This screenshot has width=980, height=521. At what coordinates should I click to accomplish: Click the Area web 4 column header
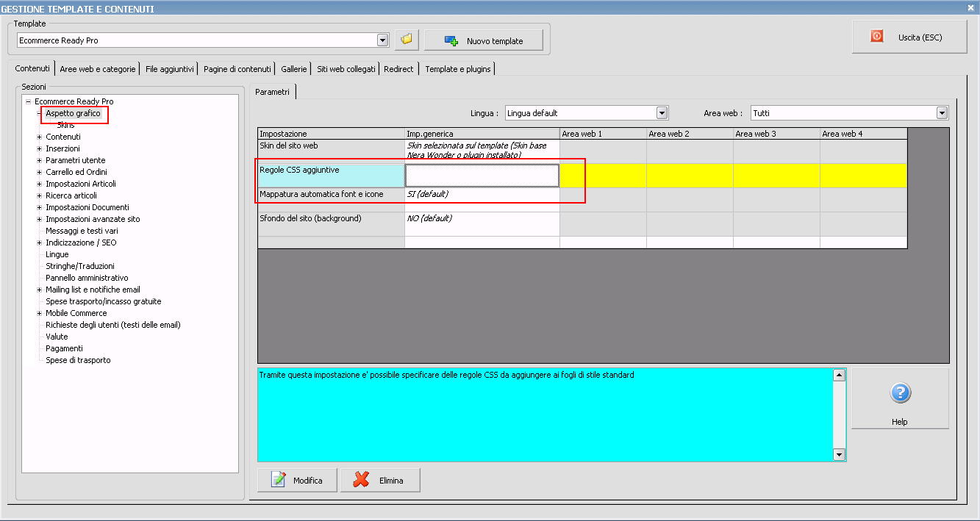(x=863, y=134)
